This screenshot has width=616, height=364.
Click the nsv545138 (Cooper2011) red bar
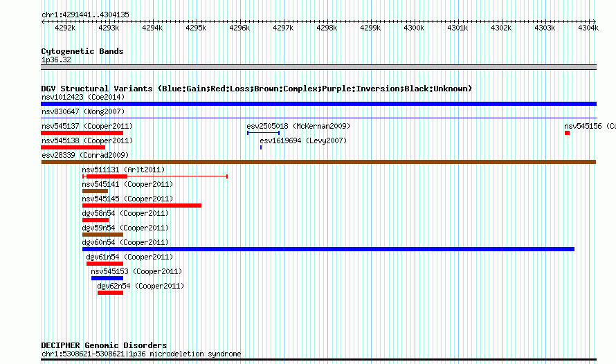73,147
